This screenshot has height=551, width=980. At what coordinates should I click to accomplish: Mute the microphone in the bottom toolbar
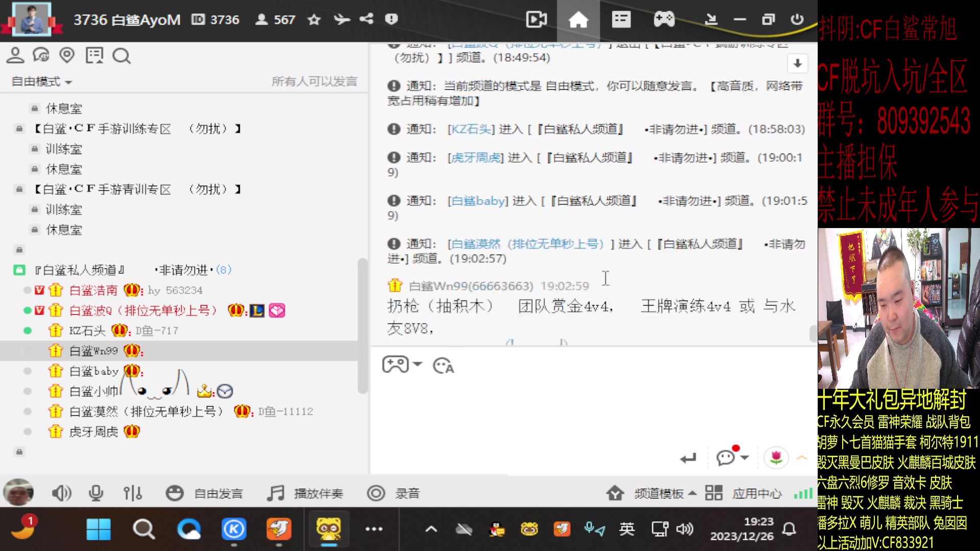96,493
